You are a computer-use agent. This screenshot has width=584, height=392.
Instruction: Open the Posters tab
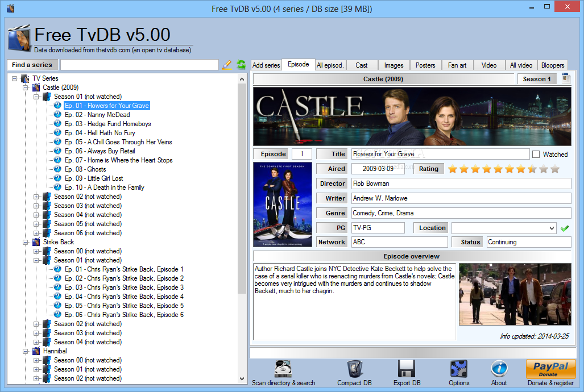pyautogui.click(x=425, y=65)
